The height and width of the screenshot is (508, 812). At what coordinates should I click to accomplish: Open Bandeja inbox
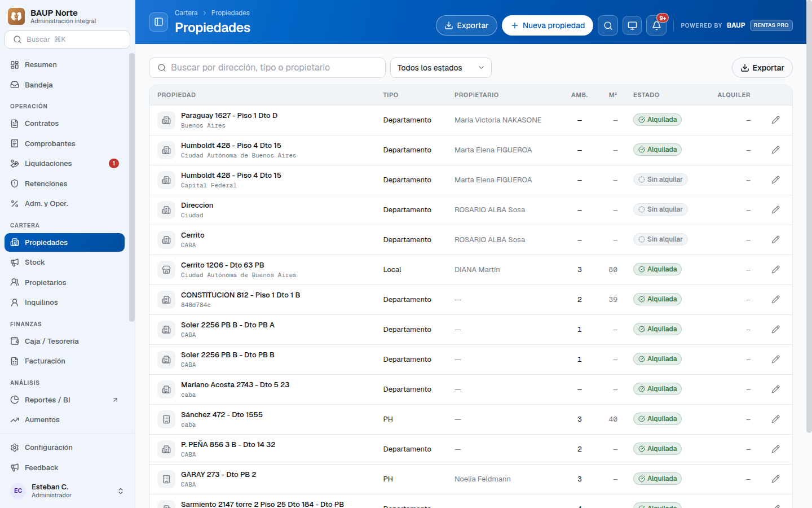pyautogui.click(x=64, y=85)
